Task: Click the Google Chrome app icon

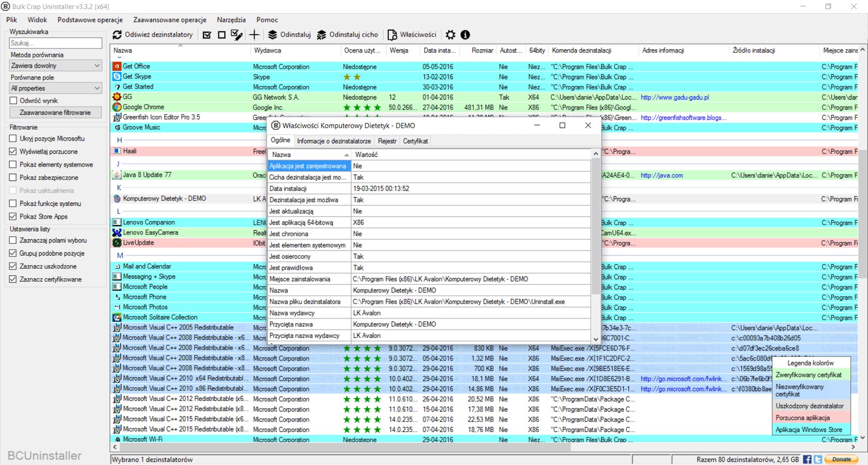Action: (x=117, y=107)
